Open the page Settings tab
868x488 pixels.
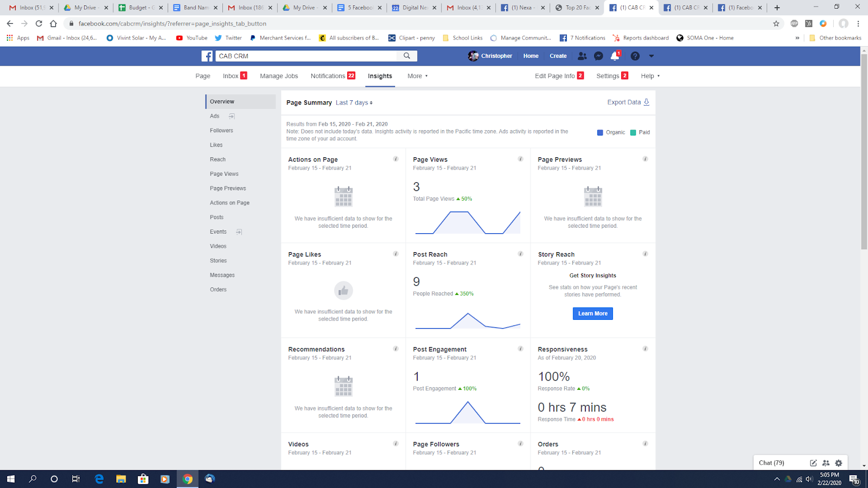pyautogui.click(x=612, y=76)
